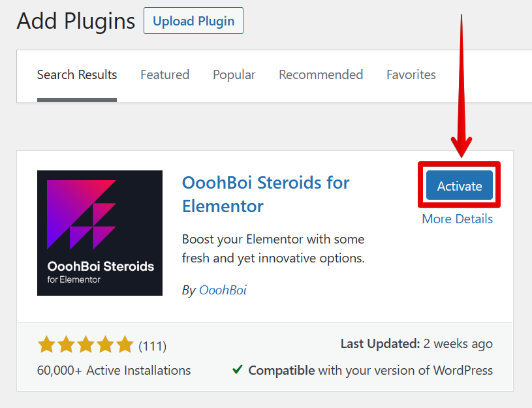Click the fourth rating star
532x408 pixels.
[105, 345]
